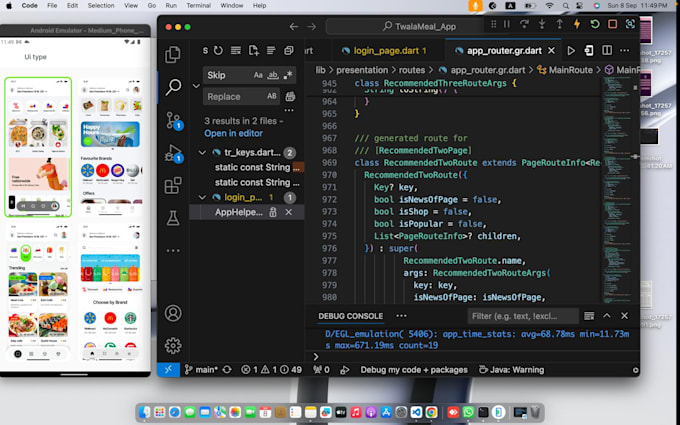Collapse all search results
Viewport: 680px width, 425px height.
(x=289, y=51)
